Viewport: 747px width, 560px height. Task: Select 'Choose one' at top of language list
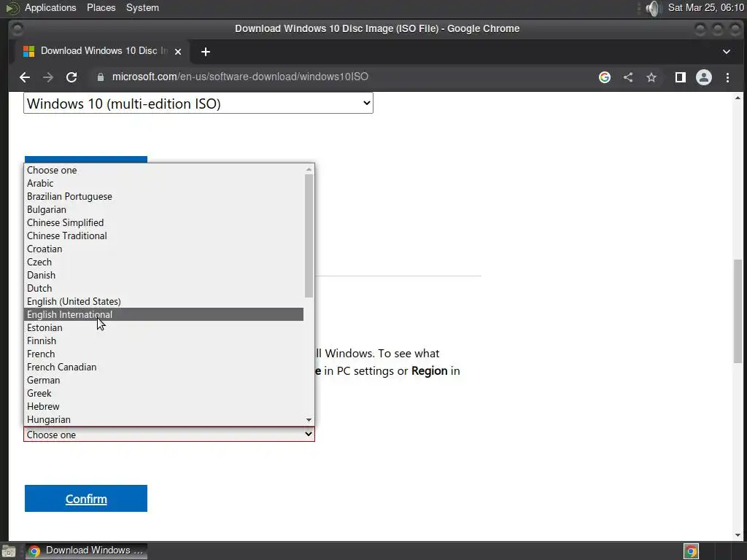coord(163,170)
